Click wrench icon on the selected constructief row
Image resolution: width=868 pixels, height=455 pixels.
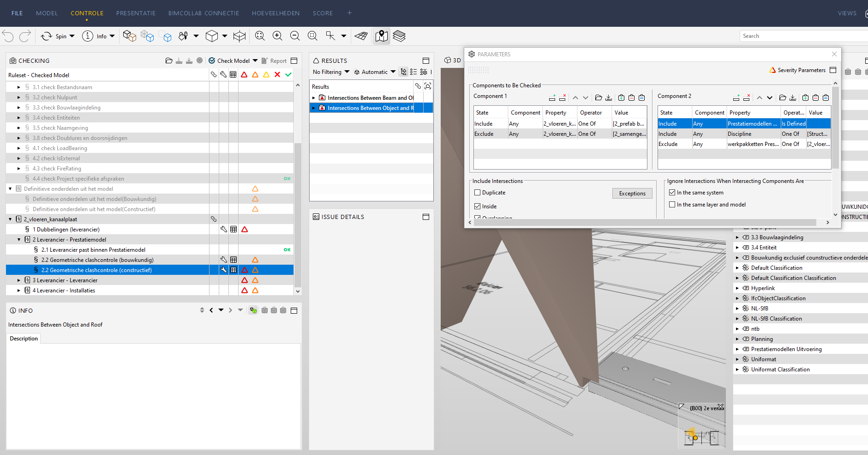(x=224, y=270)
